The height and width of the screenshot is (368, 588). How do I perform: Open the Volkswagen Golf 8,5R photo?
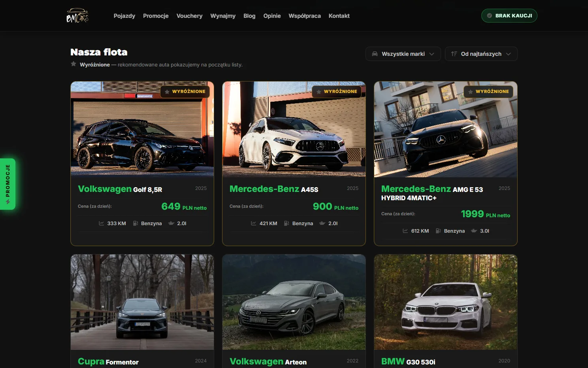142,129
